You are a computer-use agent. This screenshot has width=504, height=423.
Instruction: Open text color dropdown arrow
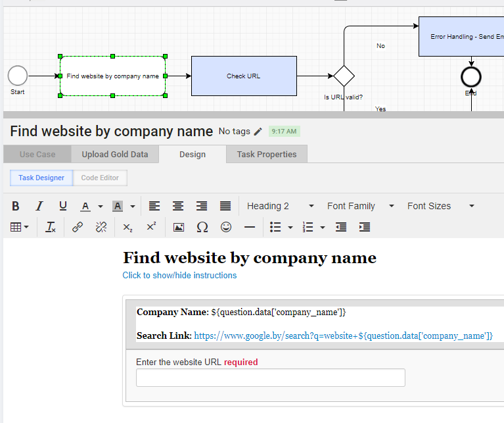pos(101,206)
